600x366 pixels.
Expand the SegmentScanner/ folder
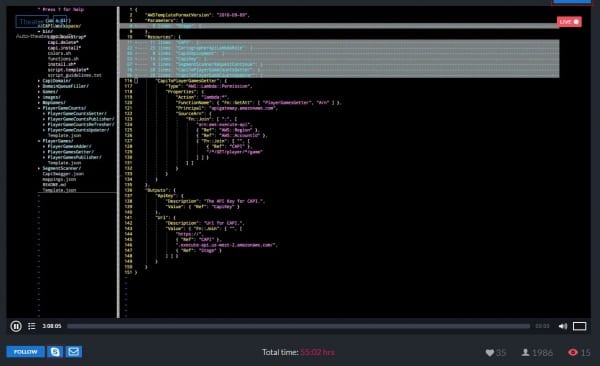[x=61, y=168]
